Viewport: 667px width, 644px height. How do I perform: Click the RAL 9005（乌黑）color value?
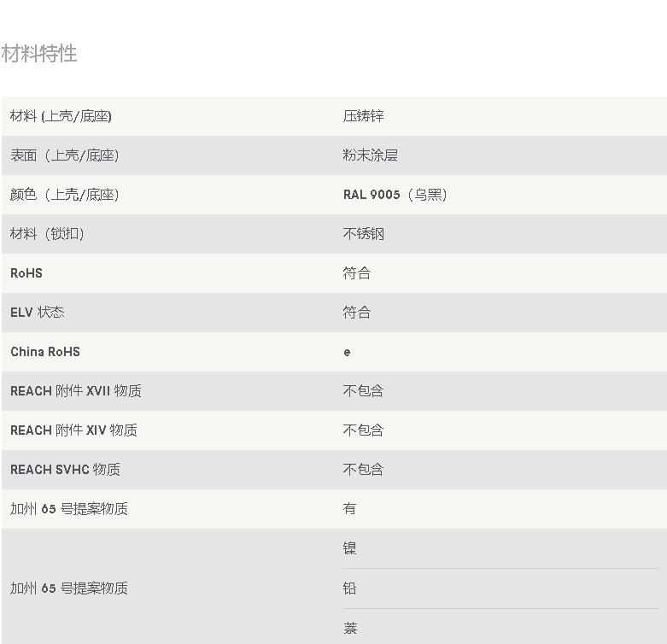[395, 195]
